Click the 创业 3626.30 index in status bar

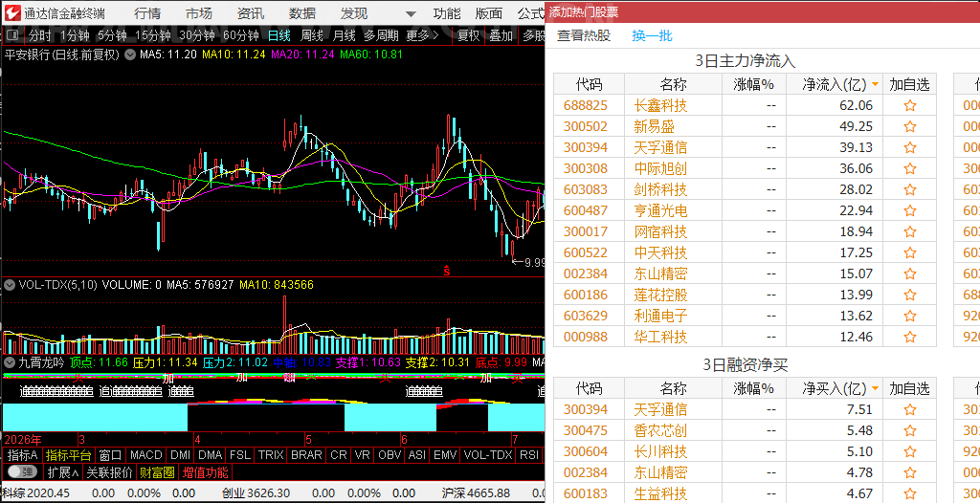256,493
